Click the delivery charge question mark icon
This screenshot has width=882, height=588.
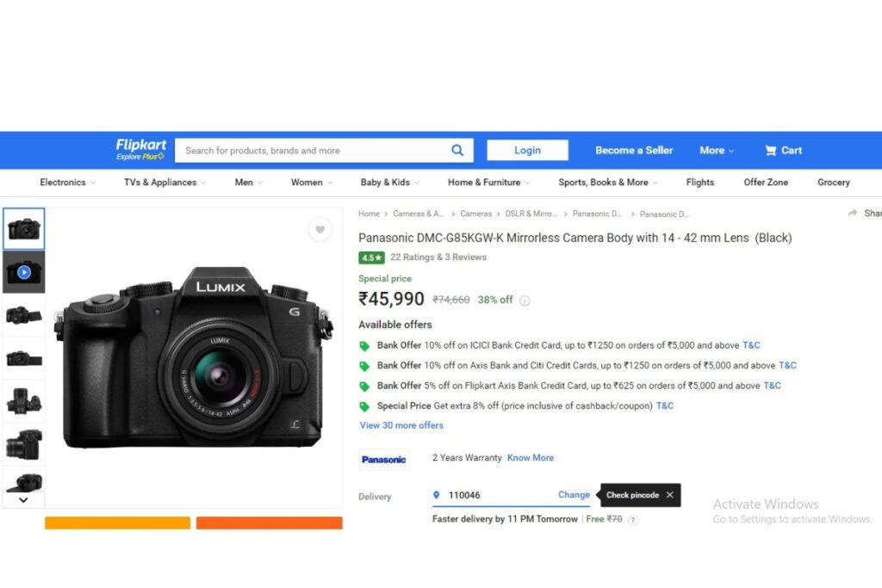coord(633,520)
